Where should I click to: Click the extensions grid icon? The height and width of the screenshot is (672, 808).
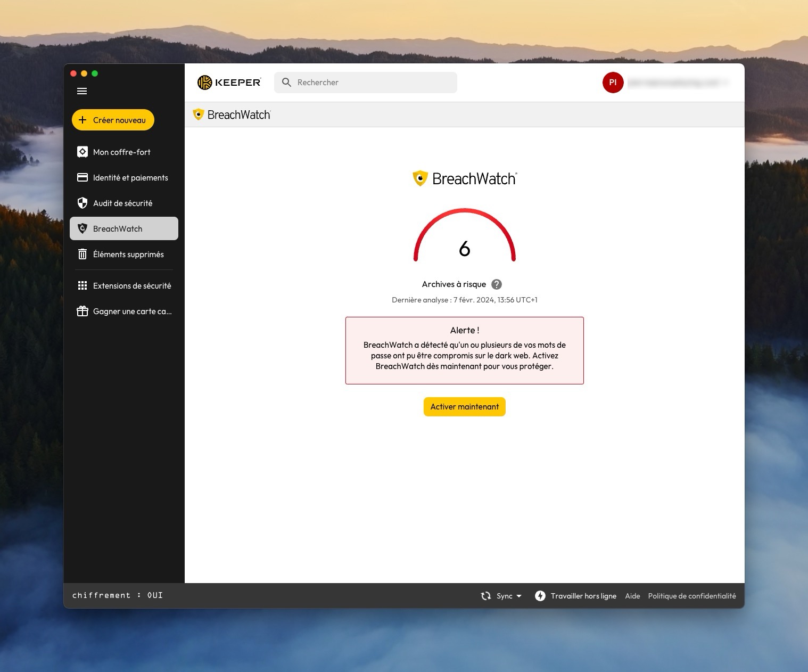83,286
